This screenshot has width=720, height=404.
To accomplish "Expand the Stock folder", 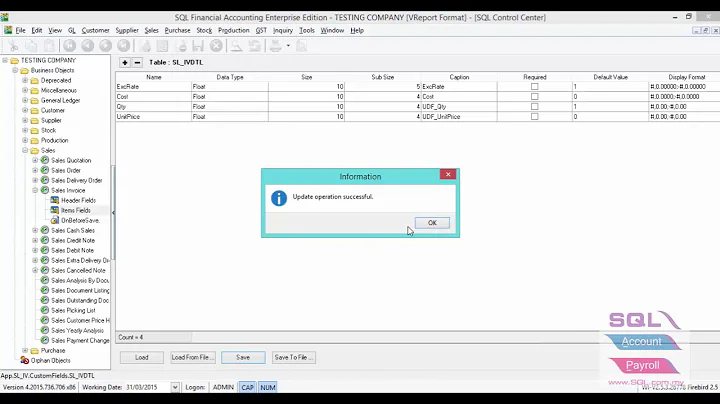I will point(25,130).
